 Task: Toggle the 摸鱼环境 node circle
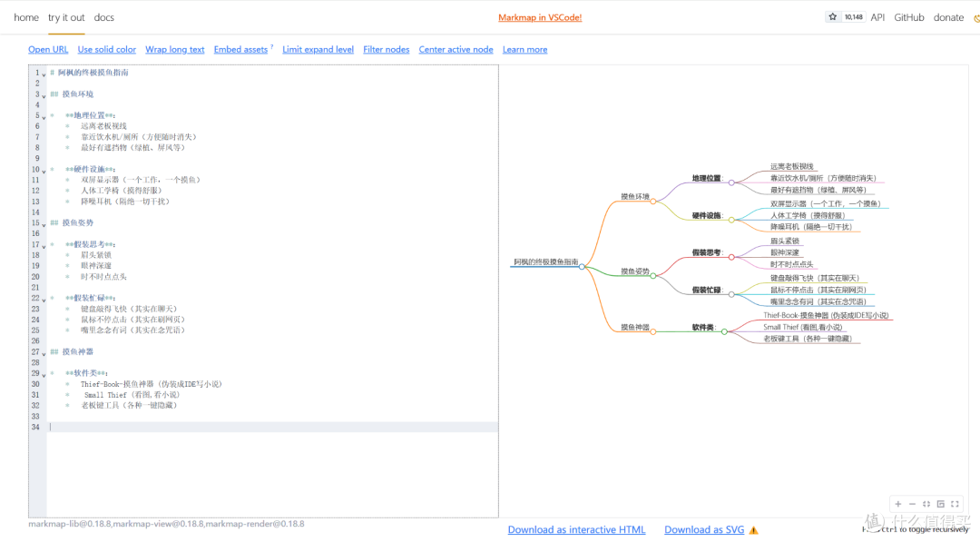[x=653, y=202]
